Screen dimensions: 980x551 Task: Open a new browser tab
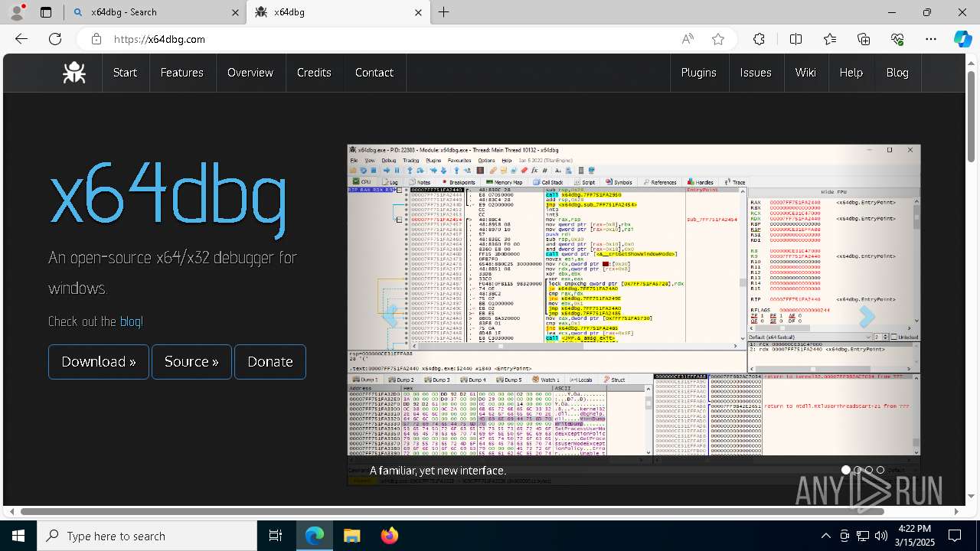[444, 12]
